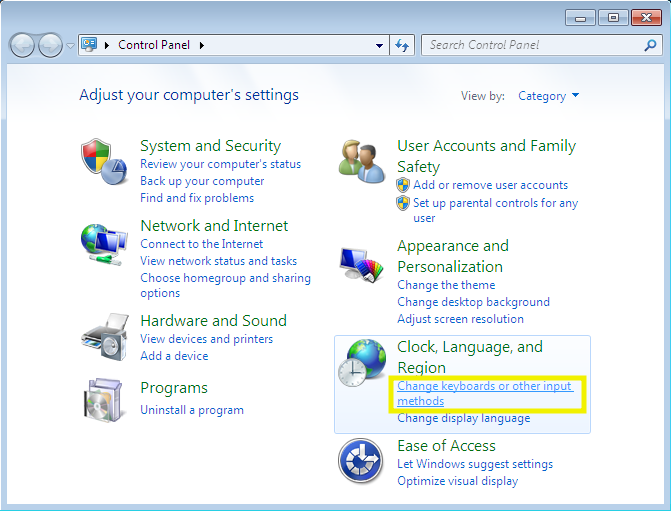Click Add or remove user accounts

[x=490, y=185]
